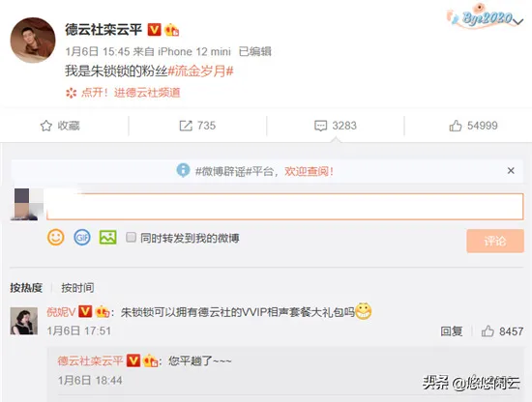Expand the post options chevron at top right
Viewport: 532px width, 402px height.
pos(518,21)
